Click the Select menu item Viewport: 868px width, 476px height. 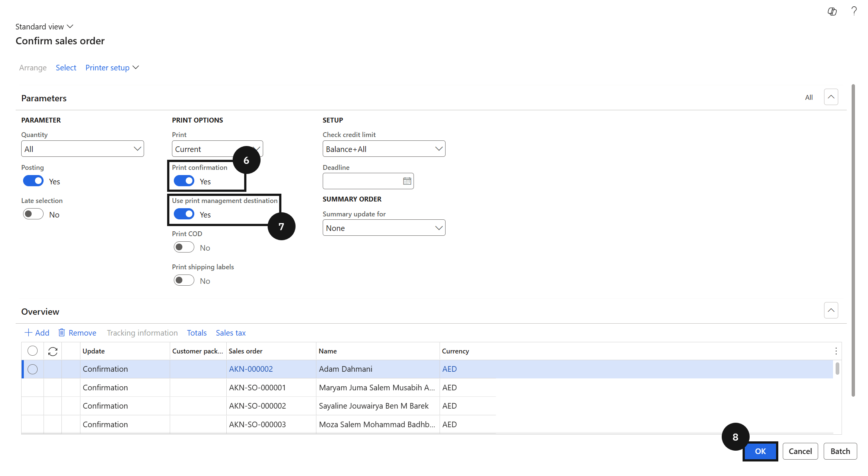[x=66, y=67]
